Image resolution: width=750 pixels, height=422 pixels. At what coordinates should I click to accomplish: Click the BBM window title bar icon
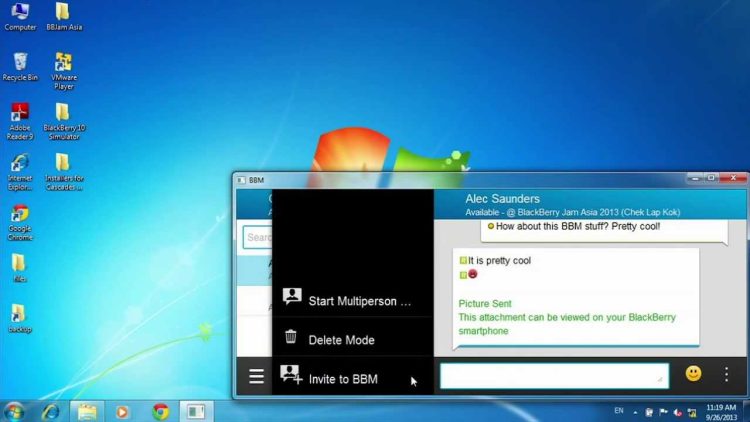(x=241, y=180)
